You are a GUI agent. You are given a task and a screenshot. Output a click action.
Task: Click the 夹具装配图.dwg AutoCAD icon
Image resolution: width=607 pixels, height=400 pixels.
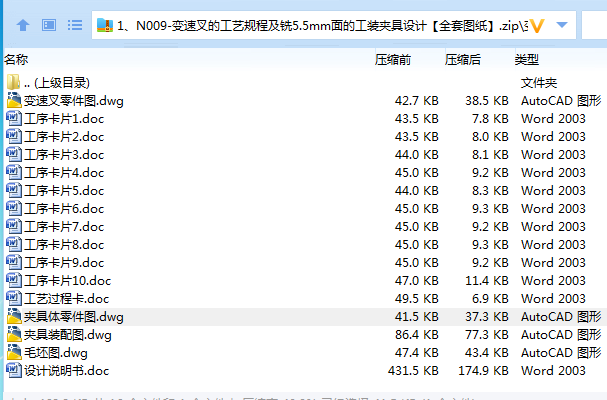click(x=14, y=335)
